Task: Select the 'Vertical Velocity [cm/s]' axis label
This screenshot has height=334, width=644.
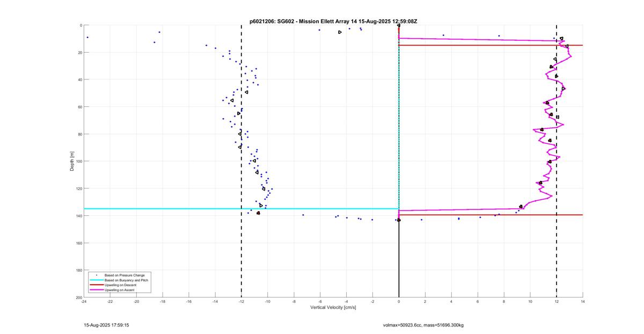Action: click(333, 308)
